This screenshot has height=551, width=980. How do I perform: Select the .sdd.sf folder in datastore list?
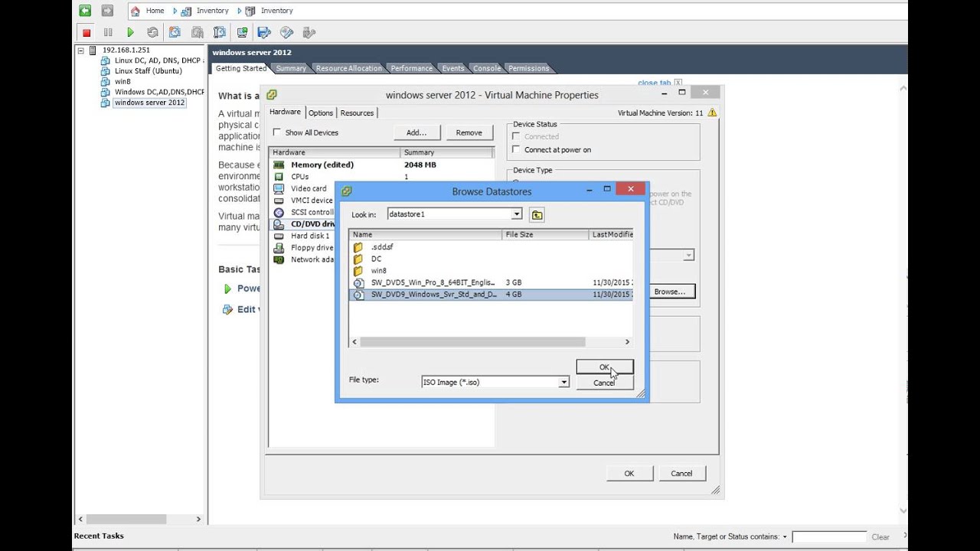tap(382, 247)
